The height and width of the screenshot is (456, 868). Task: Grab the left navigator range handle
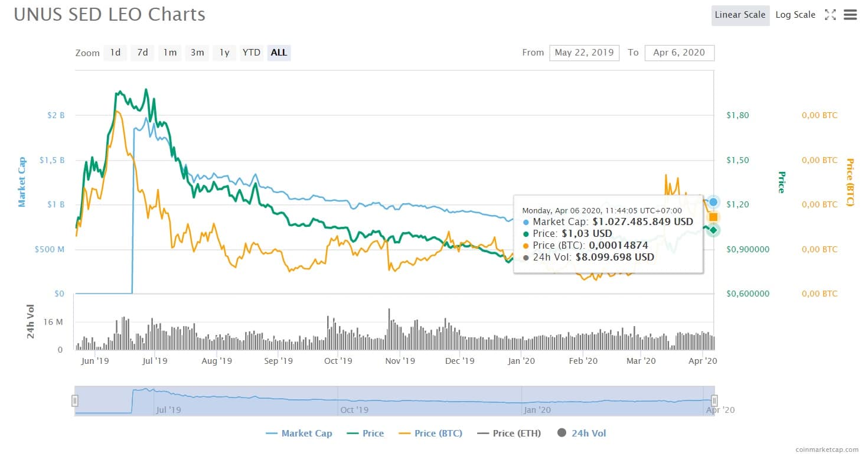point(75,401)
